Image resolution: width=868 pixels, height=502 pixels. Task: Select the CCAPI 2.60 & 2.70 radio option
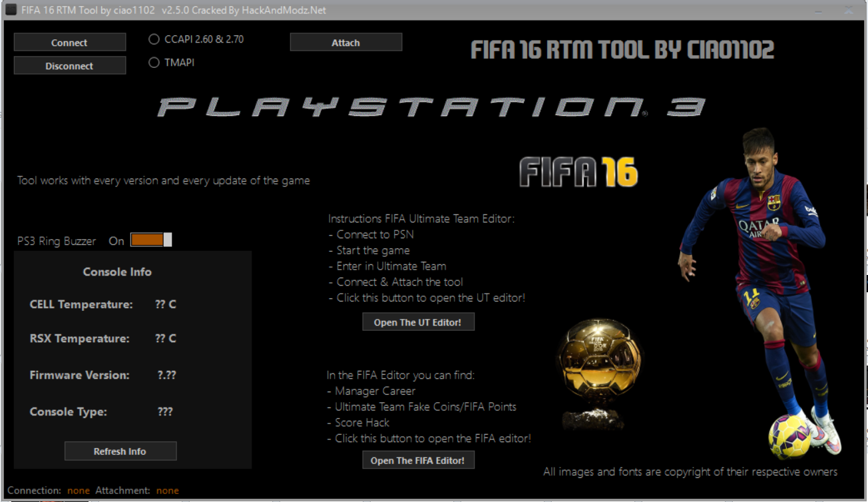pyautogui.click(x=196, y=39)
